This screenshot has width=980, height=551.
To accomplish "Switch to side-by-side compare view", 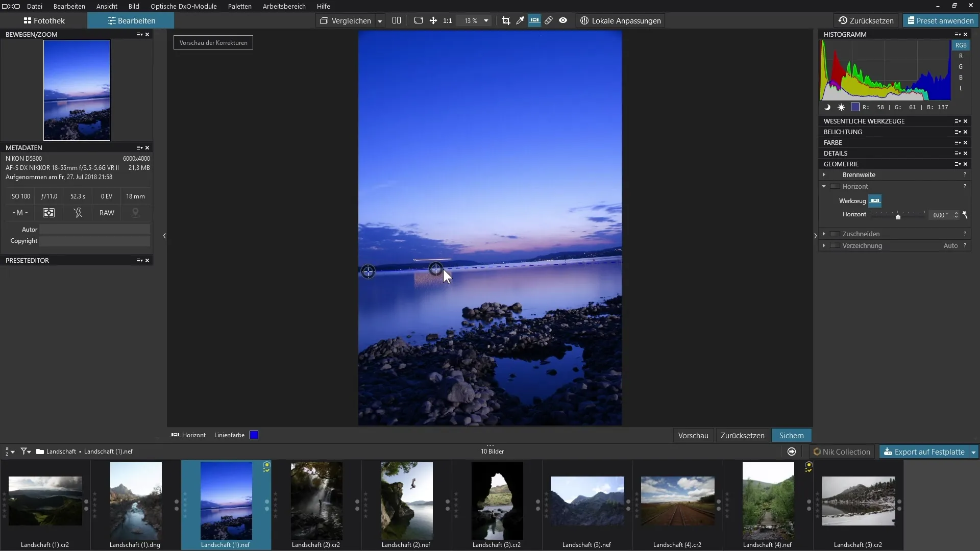I will coord(397,20).
